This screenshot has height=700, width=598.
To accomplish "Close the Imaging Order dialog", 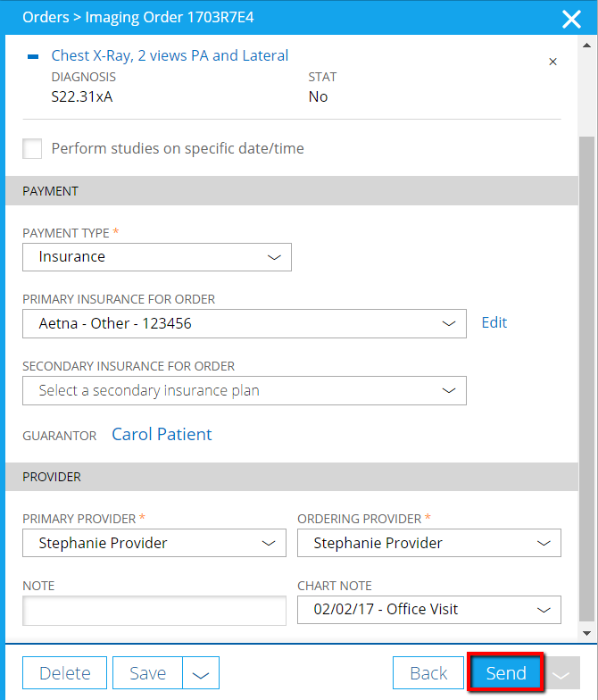I will pyautogui.click(x=571, y=18).
